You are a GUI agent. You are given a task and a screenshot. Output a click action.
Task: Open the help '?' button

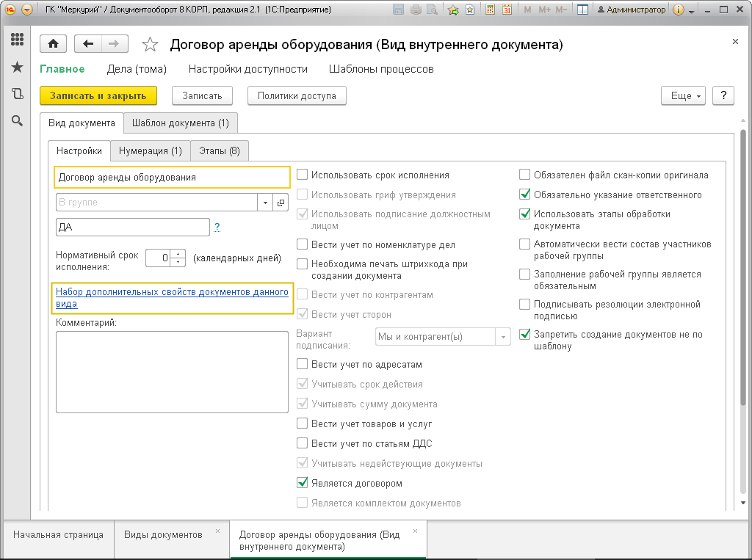coord(723,95)
